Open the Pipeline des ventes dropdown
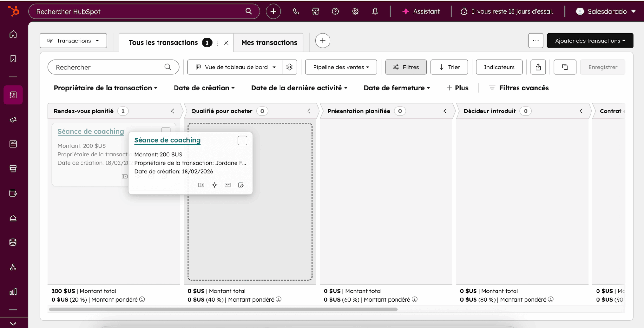644x328 pixels. pos(341,67)
